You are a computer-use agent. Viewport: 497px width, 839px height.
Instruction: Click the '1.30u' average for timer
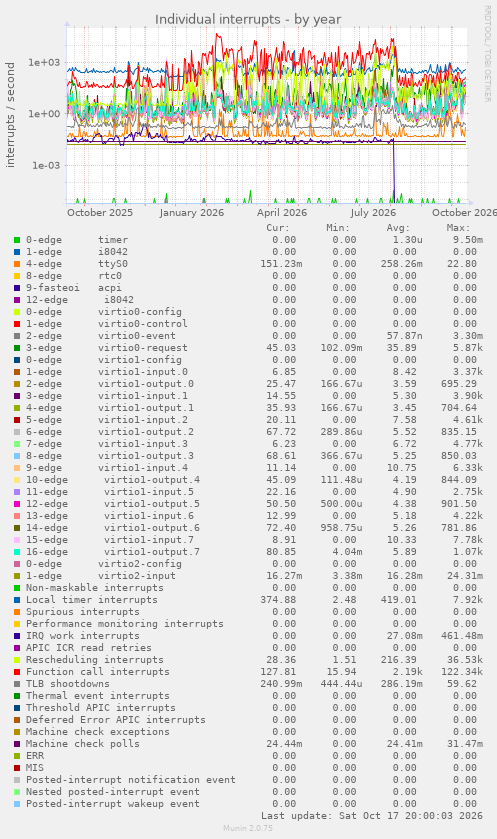click(x=408, y=240)
